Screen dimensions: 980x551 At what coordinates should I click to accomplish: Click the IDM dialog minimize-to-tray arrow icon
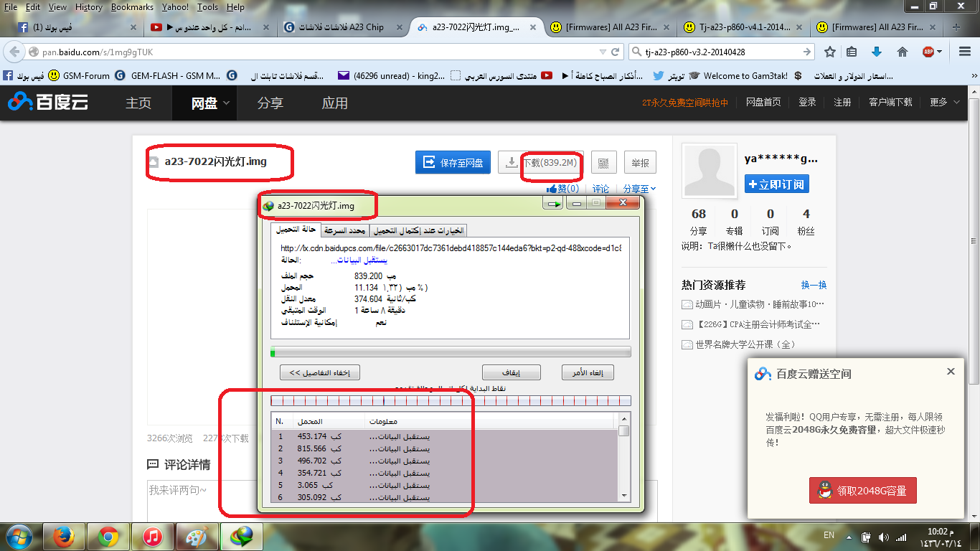coord(554,204)
